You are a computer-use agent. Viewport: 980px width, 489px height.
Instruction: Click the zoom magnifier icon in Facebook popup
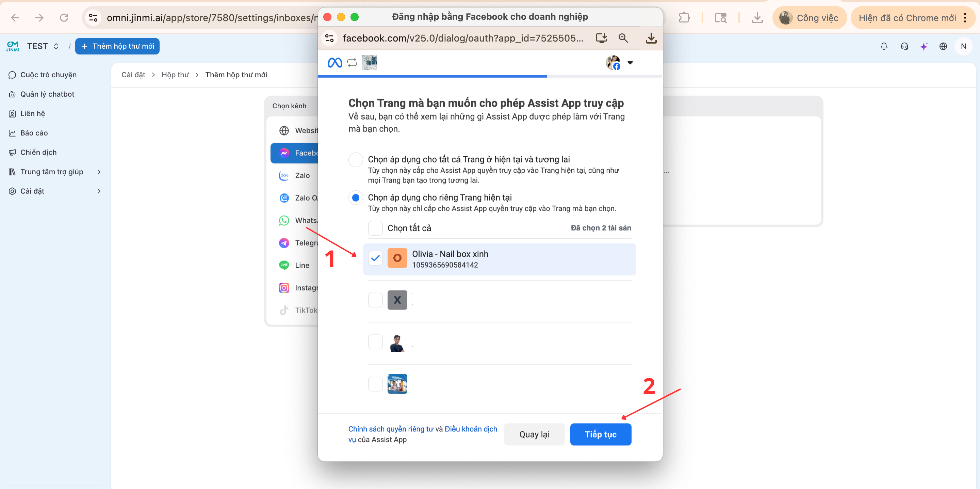click(x=623, y=38)
